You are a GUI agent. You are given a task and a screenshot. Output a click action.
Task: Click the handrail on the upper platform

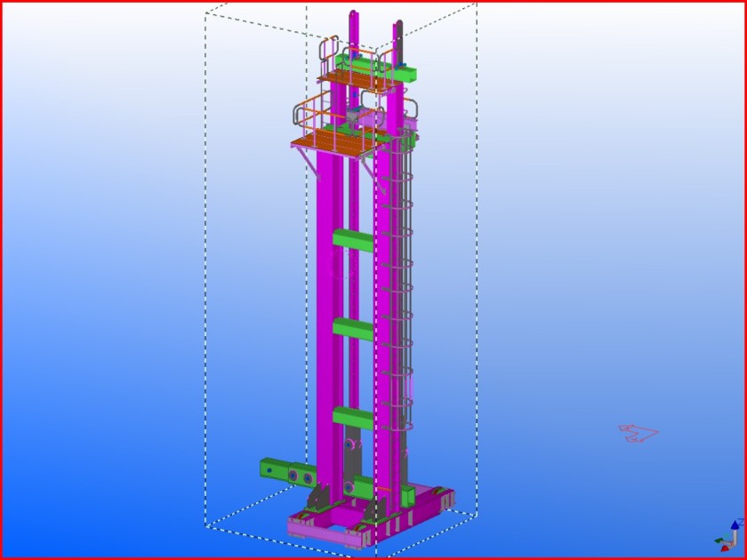click(x=329, y=49)
